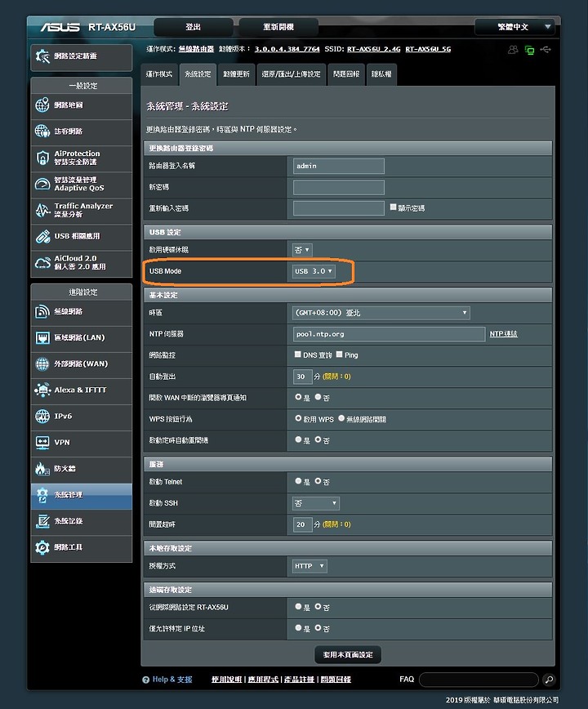
Task: Switch to the Firmware Upgrade tab
Action: (x=236, y=74)
